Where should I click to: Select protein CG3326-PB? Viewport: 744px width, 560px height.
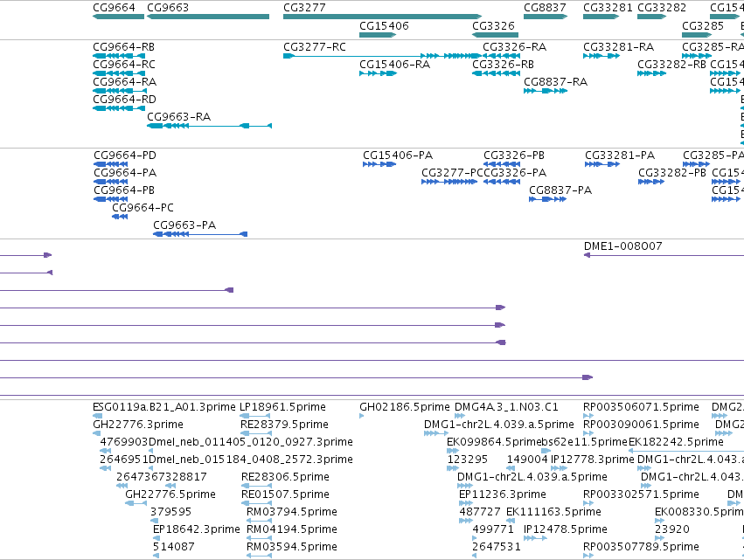click(502, 164)
